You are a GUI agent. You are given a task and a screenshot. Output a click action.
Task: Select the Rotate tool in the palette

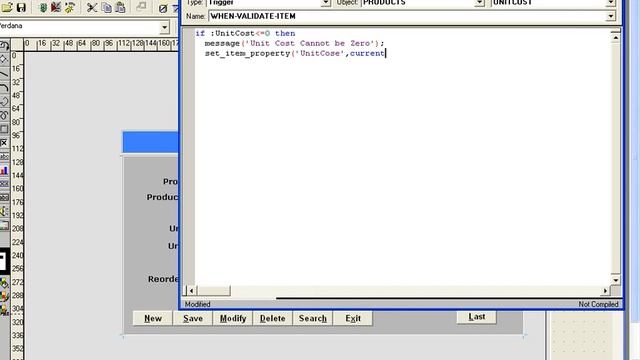click(4, 46)
